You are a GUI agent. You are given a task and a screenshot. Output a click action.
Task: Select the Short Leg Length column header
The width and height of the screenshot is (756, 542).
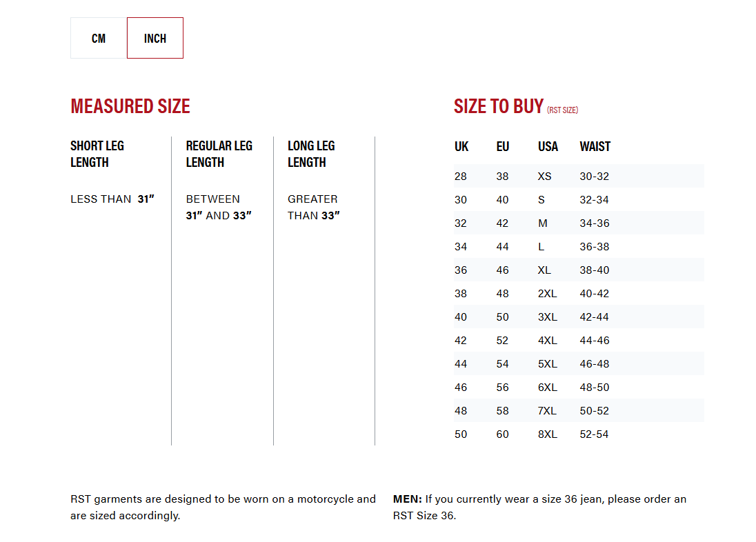tap(97, 154)
